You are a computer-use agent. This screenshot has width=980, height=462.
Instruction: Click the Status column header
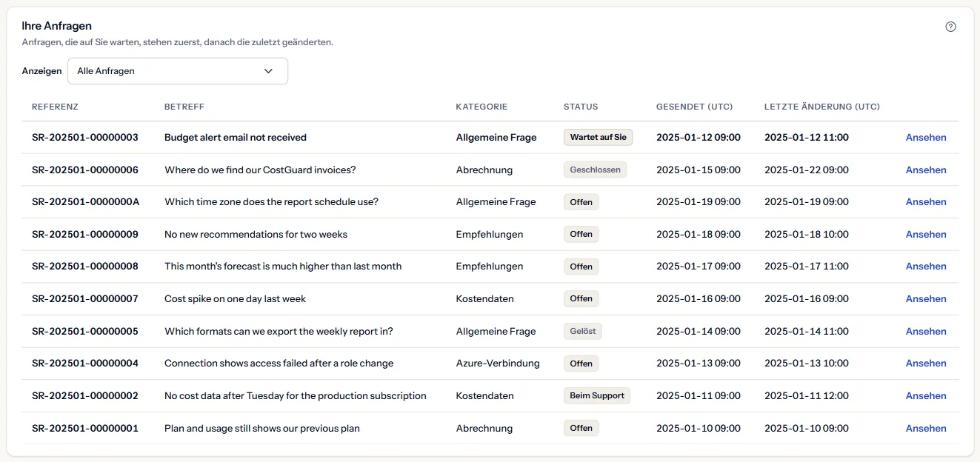(581, 107)
